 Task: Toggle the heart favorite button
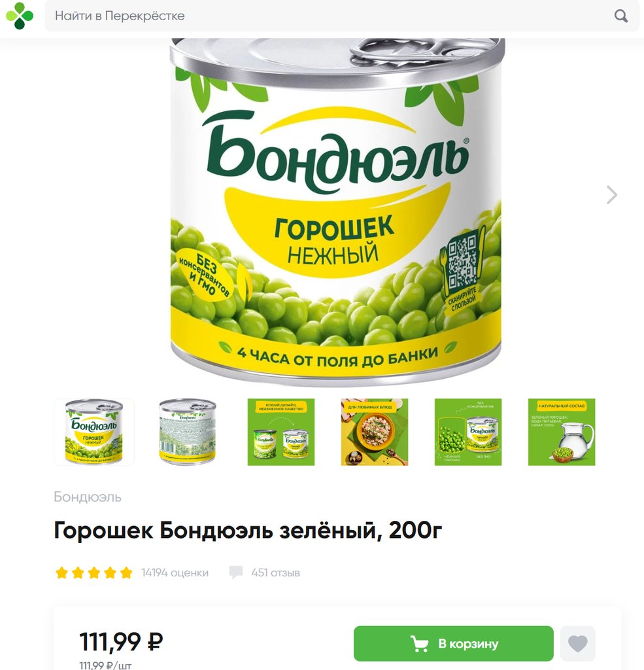(578, 644)
